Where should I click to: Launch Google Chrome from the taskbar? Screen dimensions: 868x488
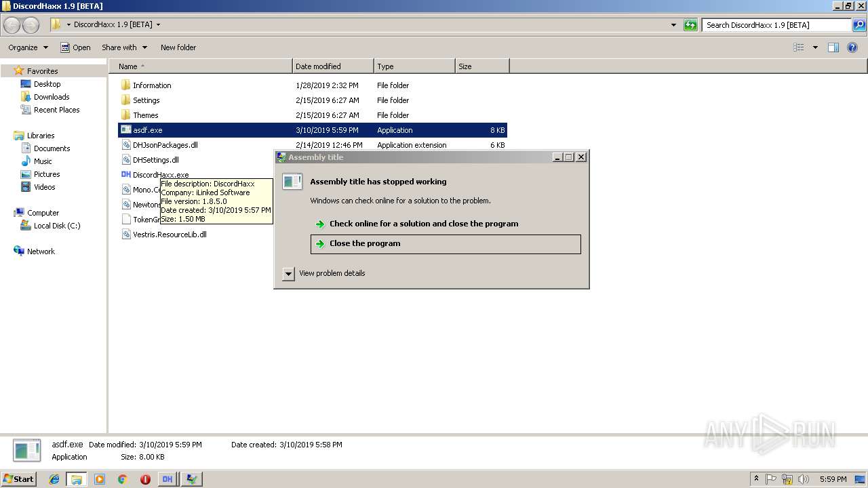[122, 479]
